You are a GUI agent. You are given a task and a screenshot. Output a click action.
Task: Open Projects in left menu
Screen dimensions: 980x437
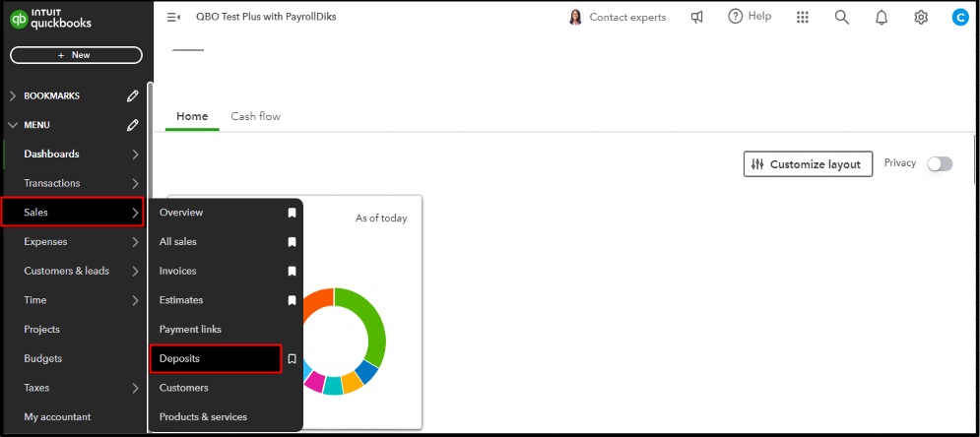(42, 330)
